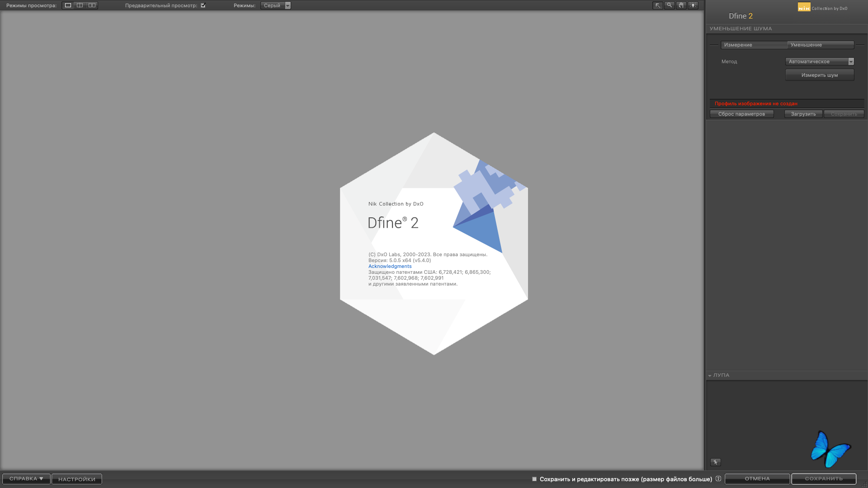
Task: Collapse the ЛУПА panel section
Action: (710, 375)
